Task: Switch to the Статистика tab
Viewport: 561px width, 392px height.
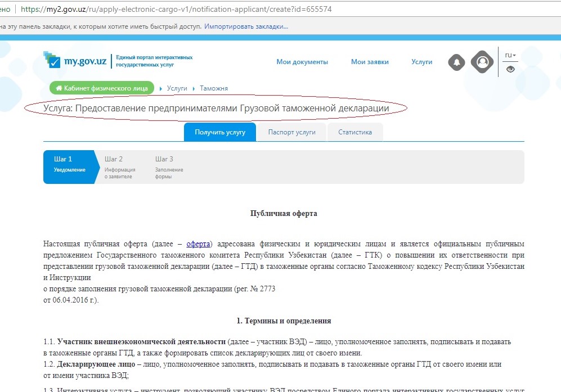Action: coord(355,132)
